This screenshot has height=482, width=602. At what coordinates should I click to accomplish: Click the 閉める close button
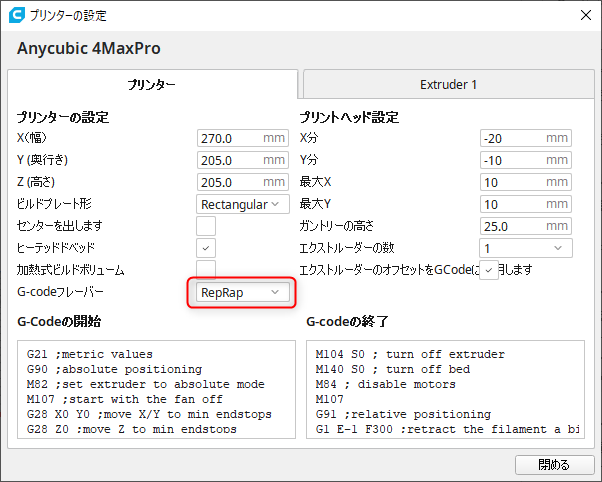[x=554, y=465]
